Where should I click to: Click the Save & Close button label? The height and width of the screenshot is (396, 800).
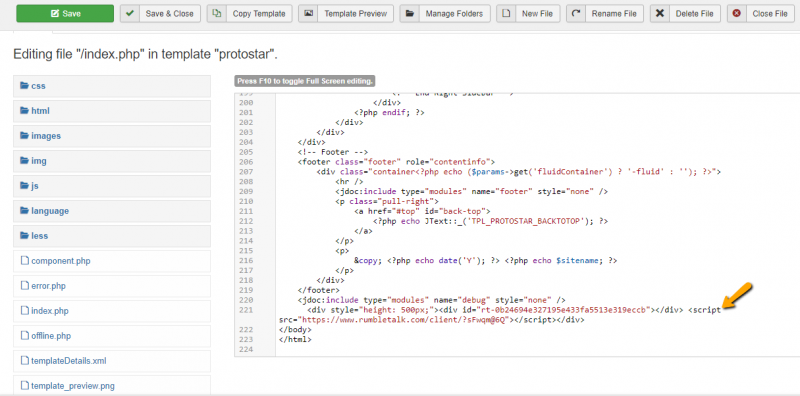pos(169,14)
